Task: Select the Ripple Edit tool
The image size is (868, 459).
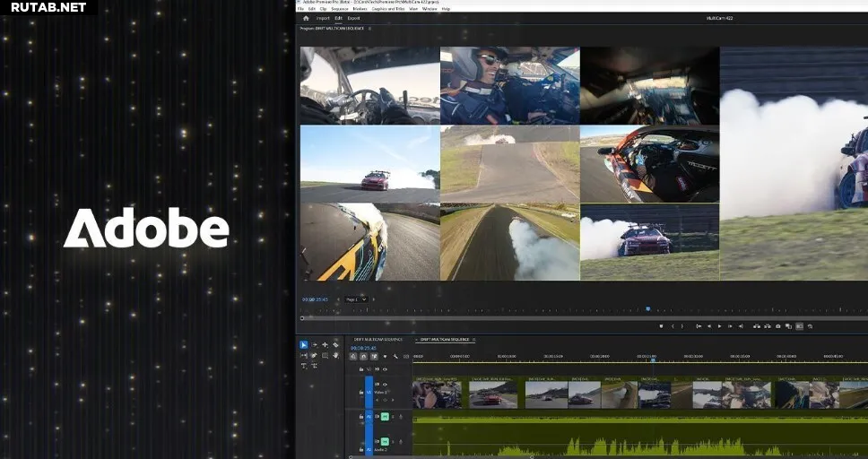Action: point(325,344)
